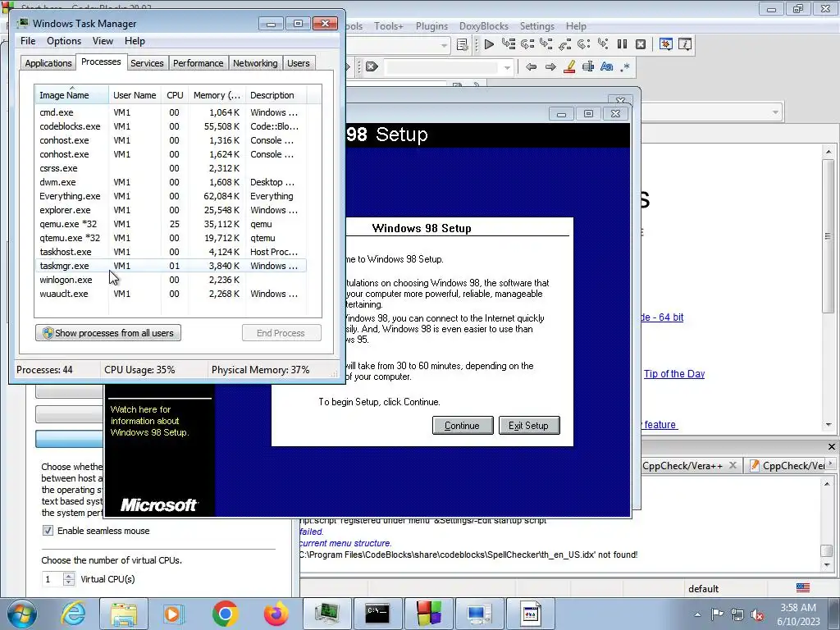Switch to the Users tab

point(299,63)
